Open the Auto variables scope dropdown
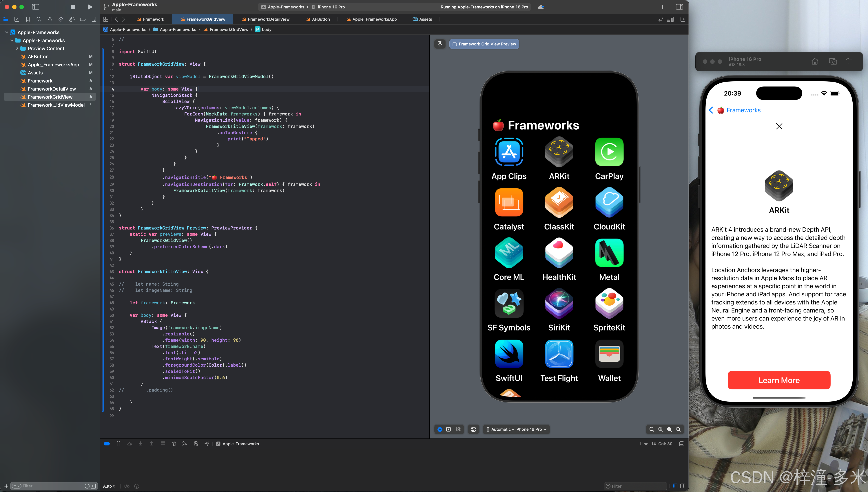This screenshot has height=492, width=868. [x=109, y=486]
